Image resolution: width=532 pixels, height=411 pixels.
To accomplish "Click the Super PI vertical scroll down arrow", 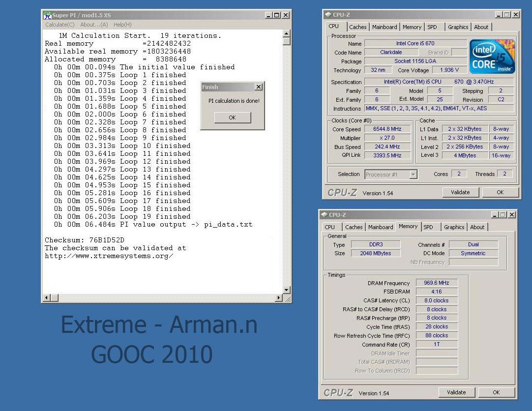I will (x=286, y=290).
